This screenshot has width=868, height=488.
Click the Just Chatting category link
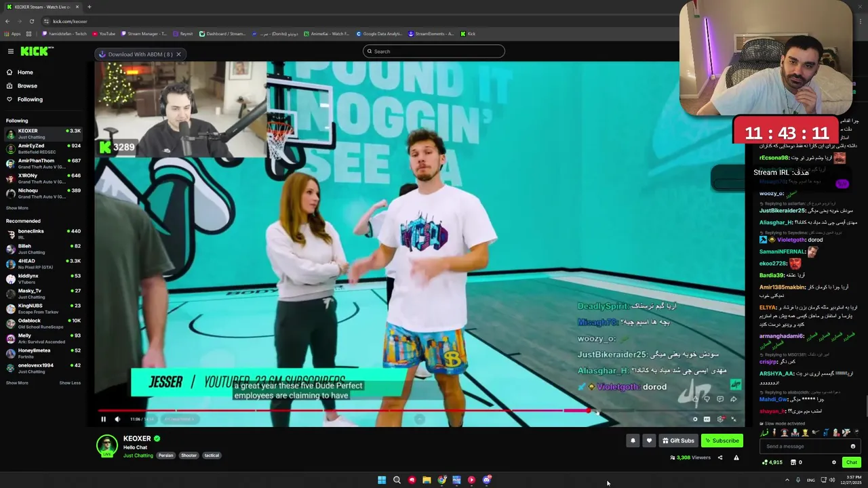point(138,455)
